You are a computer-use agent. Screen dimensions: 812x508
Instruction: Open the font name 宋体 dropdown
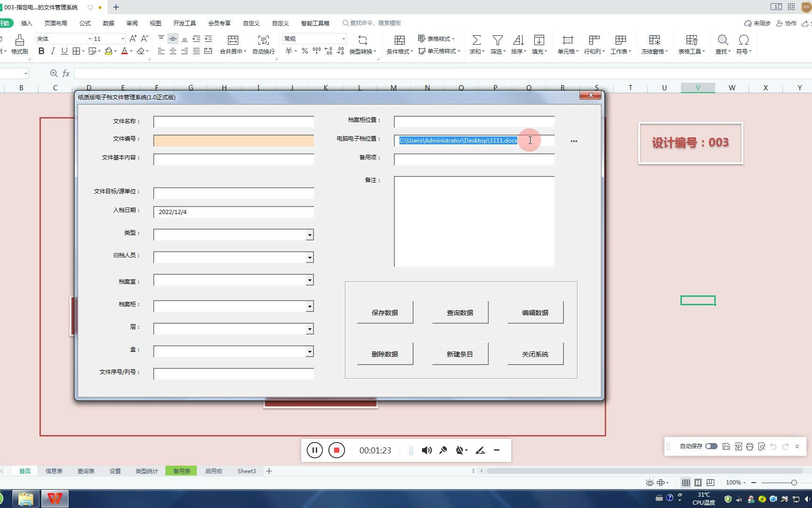pyautogui.click(x=89, y=39)
